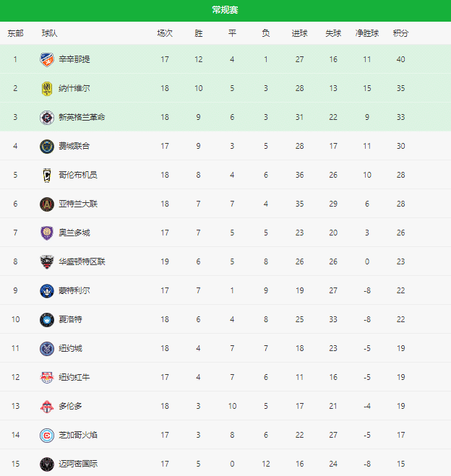Click the 费城联合 team badge
Screen dimensions: 451x476
[47, 146]
